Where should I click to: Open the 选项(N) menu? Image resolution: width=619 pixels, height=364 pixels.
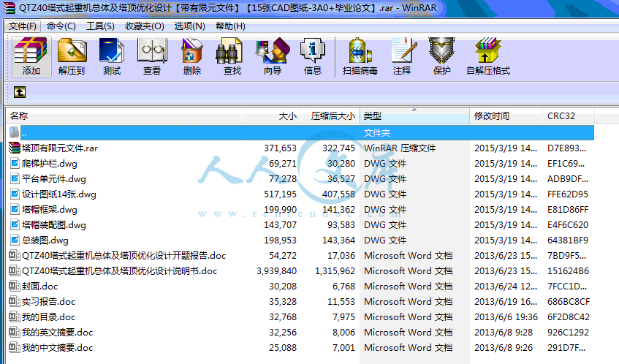coord(190,26)
